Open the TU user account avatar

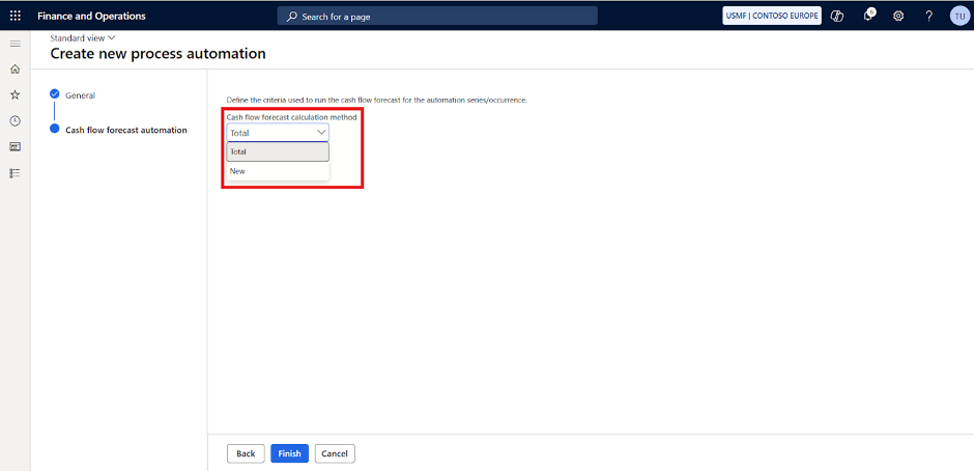958,16
